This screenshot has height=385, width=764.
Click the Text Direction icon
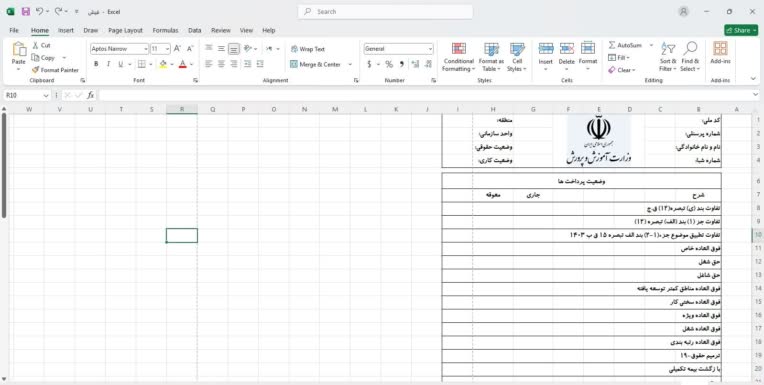point(269,48)
